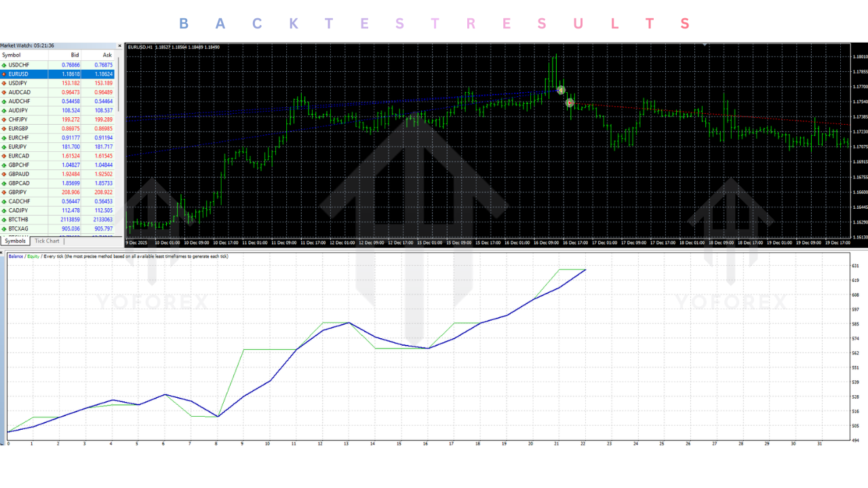This screenshot has height=488, width=868.
Task: Click the sell trade marker on the chart
Action: tap(560, 89)
